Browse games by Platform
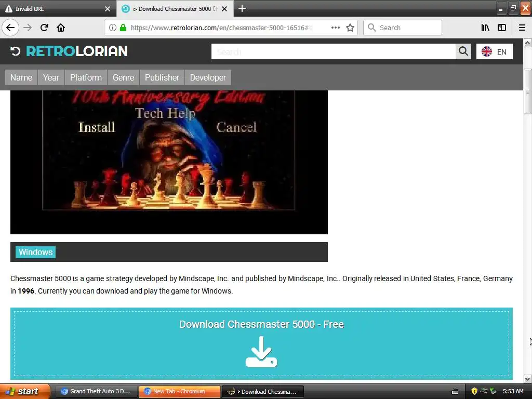This screenshot has width=532, height=399. (x=86, y=78)
